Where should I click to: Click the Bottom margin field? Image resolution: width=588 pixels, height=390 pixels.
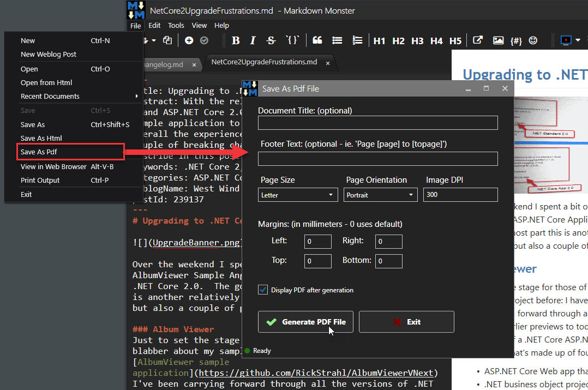(388, 261)
